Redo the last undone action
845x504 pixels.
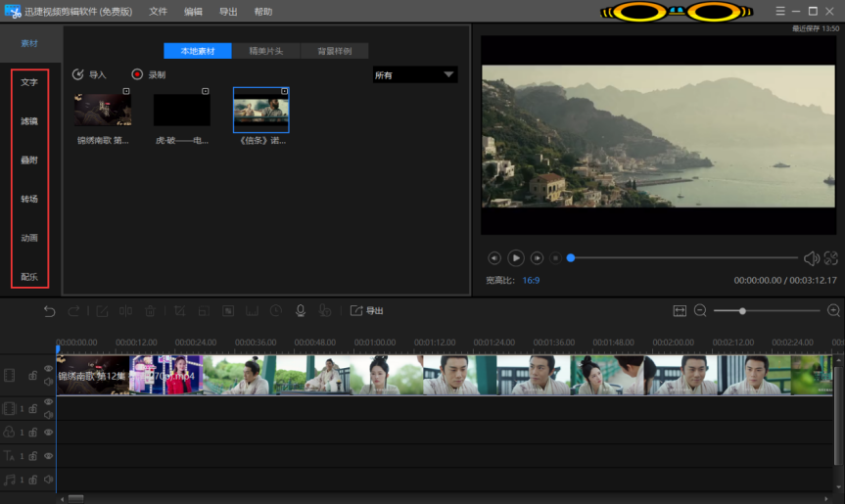(73, 311)
